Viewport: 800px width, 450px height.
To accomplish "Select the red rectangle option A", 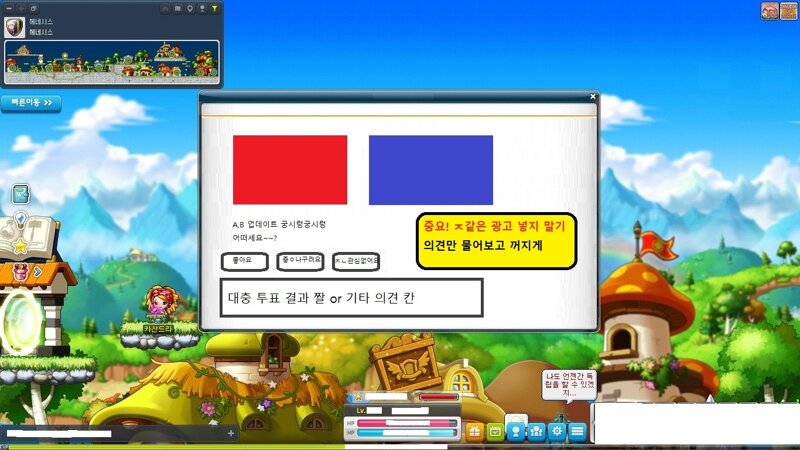I will 290,170.
